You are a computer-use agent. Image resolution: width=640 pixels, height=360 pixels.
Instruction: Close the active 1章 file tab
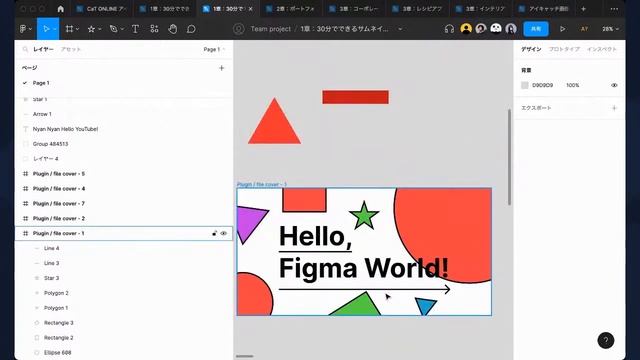coord(251,9)
